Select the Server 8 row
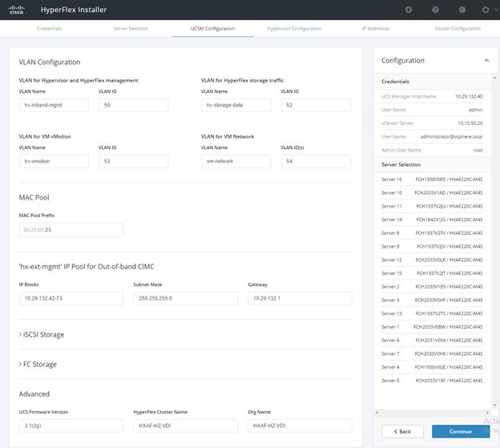This screenshot has height=448, width=500. pos(432,232)
